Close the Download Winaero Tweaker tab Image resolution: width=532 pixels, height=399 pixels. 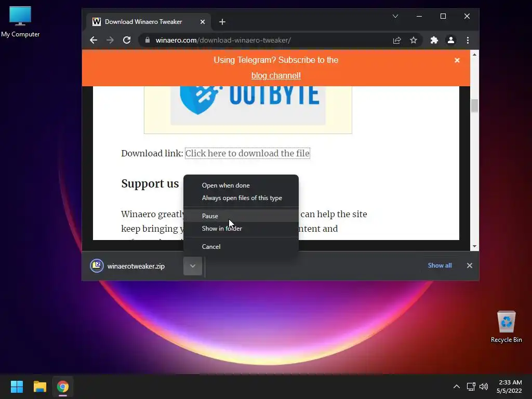203,22
